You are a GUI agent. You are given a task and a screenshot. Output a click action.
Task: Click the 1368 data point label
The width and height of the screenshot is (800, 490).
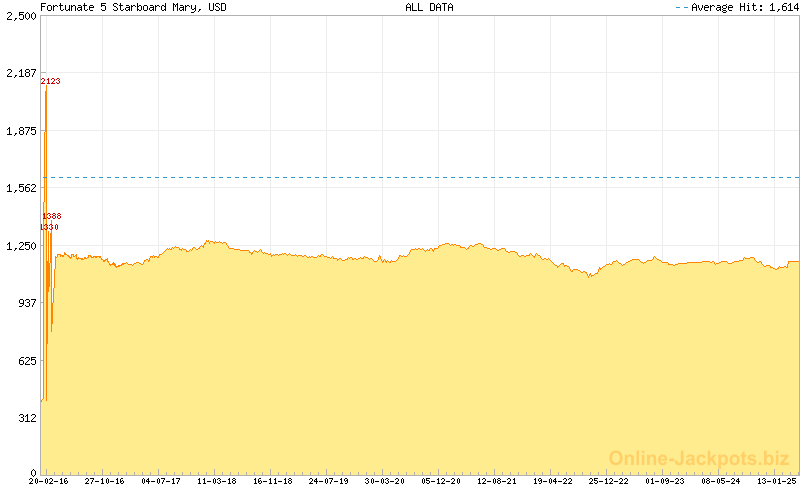52,216
